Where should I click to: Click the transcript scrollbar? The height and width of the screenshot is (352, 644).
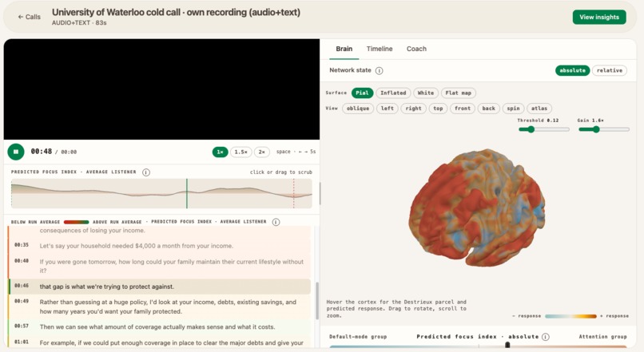pyautogui.click(x=317, y=301)
